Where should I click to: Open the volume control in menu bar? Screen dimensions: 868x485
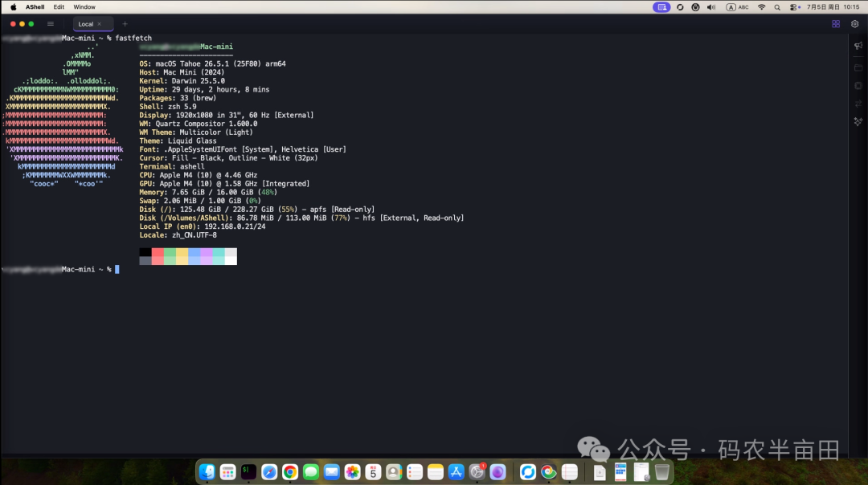(711, 7)
